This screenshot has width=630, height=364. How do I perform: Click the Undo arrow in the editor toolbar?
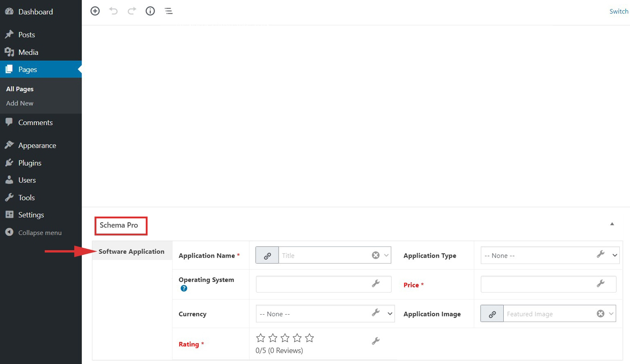[113, 11]
